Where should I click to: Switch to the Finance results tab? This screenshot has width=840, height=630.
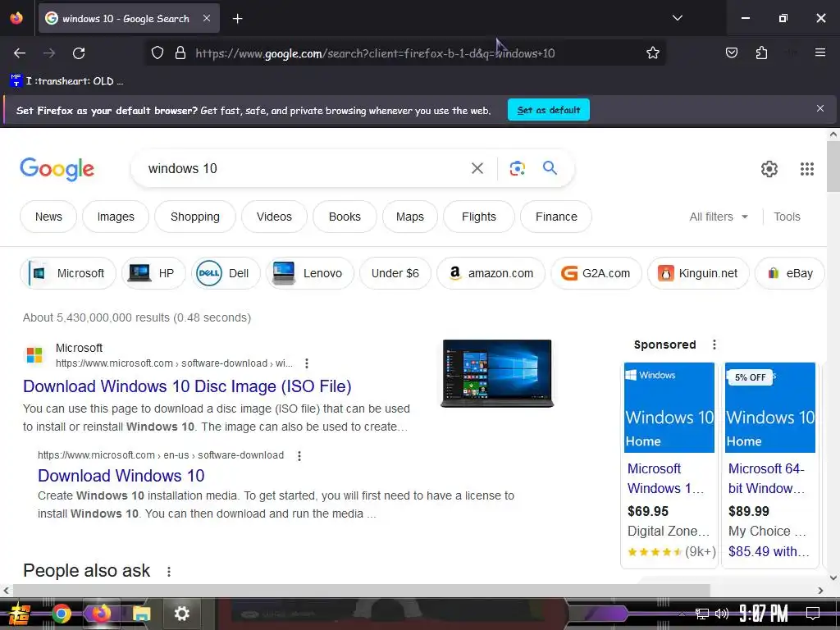click(x=556, y=217)
